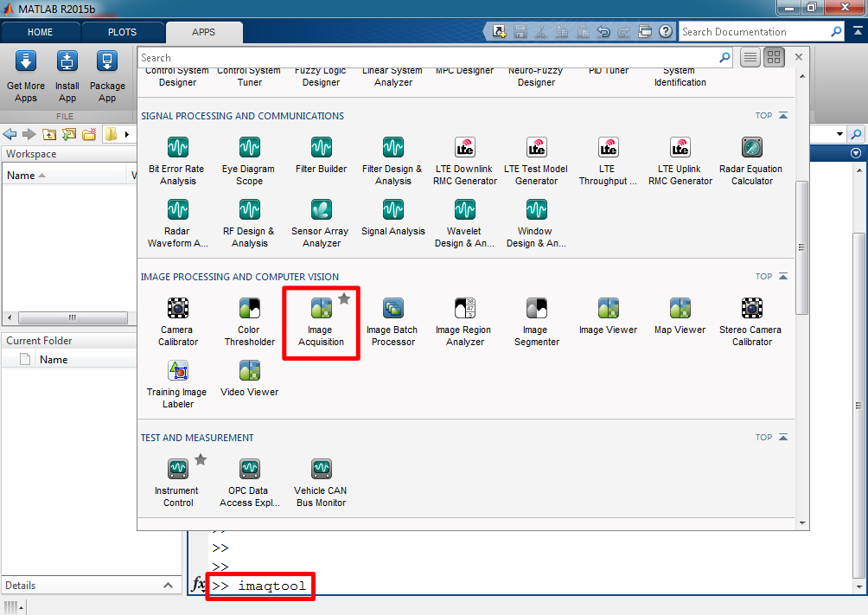Select the APPS tab
The height and width of the screenshot is (615, 868).
tap(203, 32)
